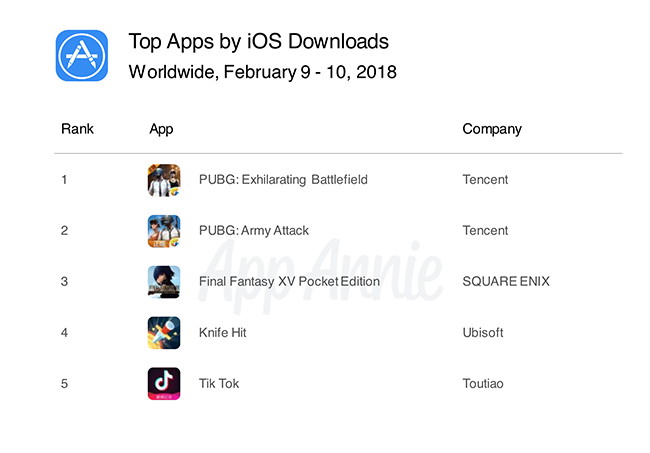
Task: Click the PUBG: Army Attack app icon
Action: tap(164, 231)
